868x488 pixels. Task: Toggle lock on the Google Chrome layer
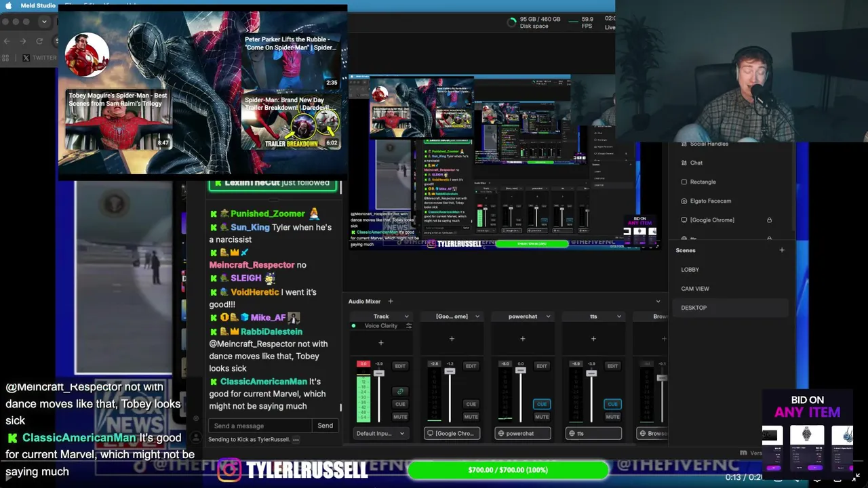click(x=769, y=220)
